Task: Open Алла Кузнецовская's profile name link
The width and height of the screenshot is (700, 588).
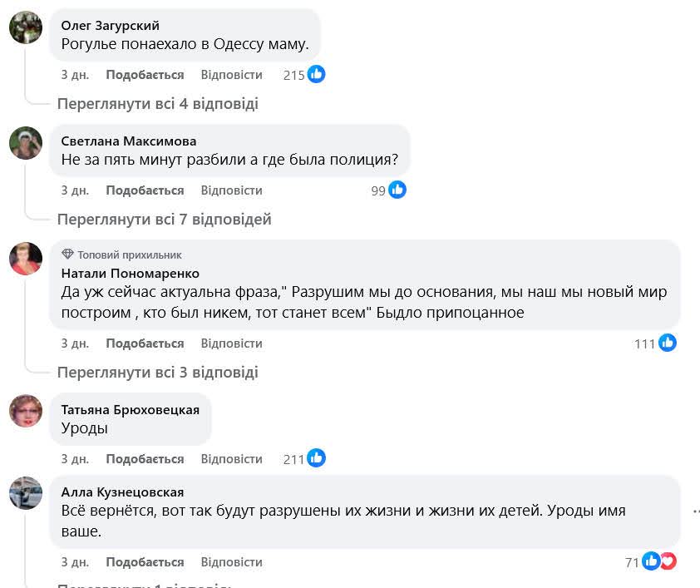Action: [x=123, y=492]
